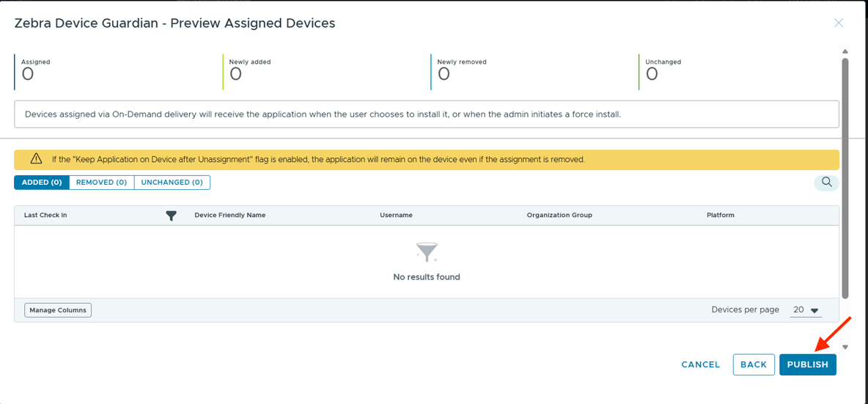Click the Newly removed count
This screenshot has height=404, width=868.
(462, 70)
